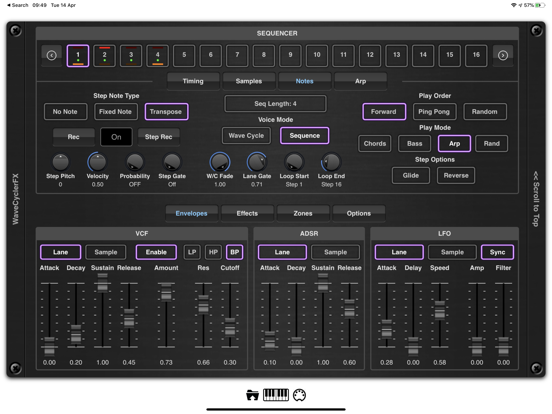The width and height of the screenshot is (552, 414).
Task: Enable the VCF filter Enable toggle
Action: [x=156, y=252]
